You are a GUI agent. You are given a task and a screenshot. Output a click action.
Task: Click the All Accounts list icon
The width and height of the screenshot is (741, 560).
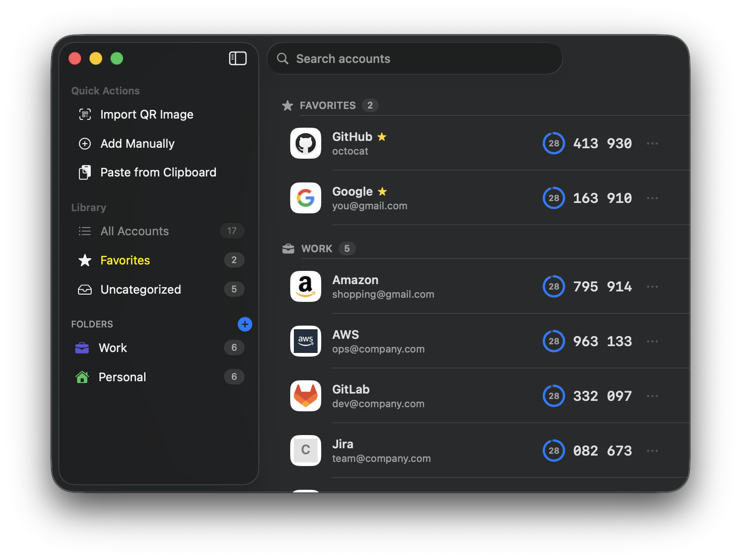click(x=85, y=231)
